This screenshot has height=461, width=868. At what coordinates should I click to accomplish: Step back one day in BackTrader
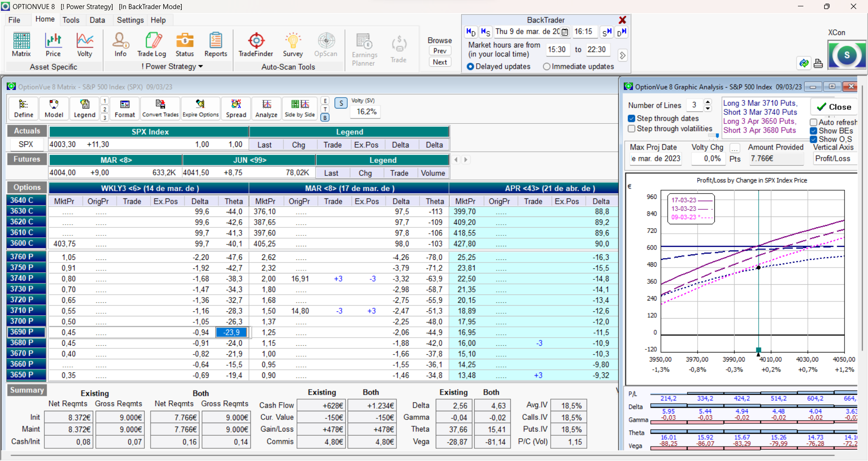471,32
